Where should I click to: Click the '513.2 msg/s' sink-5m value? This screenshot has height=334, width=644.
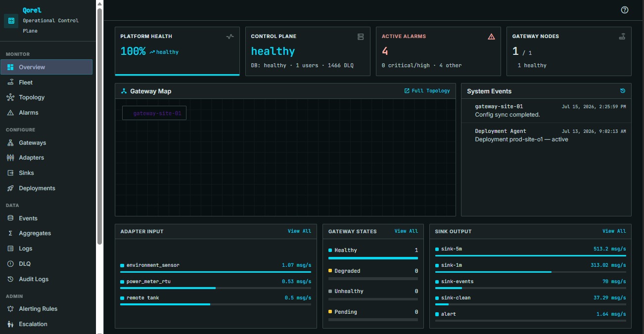[610, 249]
